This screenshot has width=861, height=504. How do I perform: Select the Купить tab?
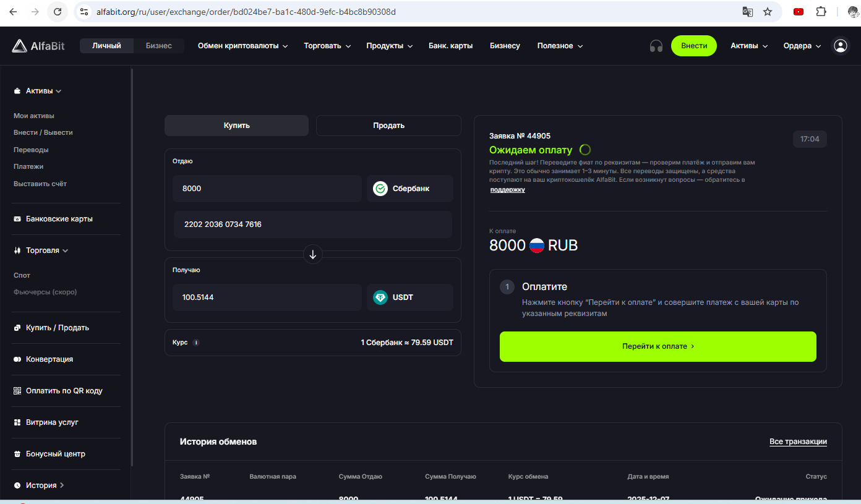coord(236,126)
